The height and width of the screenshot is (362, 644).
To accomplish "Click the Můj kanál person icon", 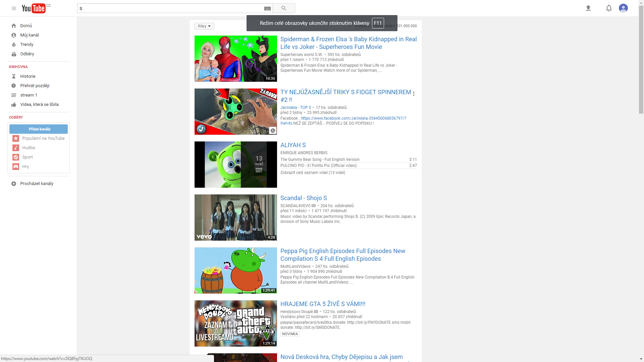I will (x=14, y=35).
